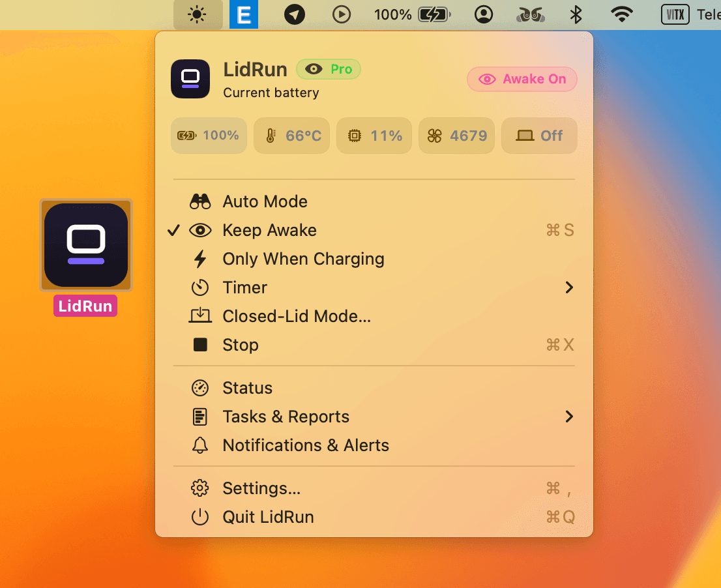Select the LidRun desktop app icon
Screen dimensions: 721x588
click(86, 245)
